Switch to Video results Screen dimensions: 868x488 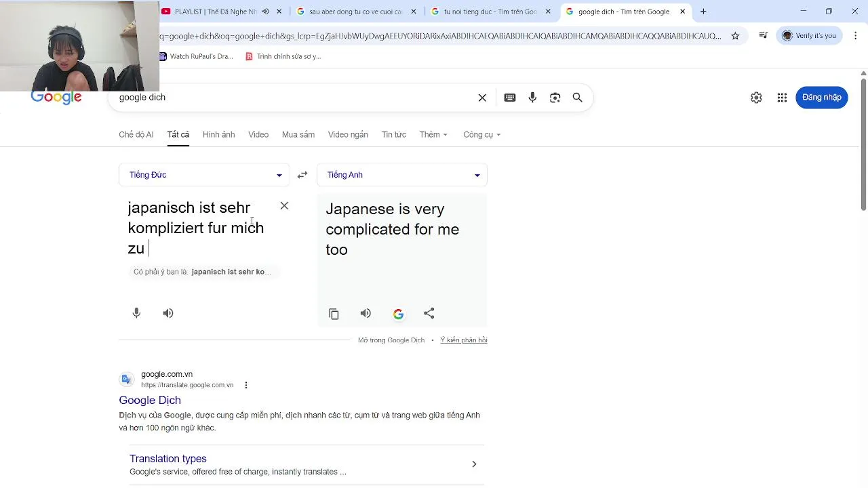click(258, 135)
